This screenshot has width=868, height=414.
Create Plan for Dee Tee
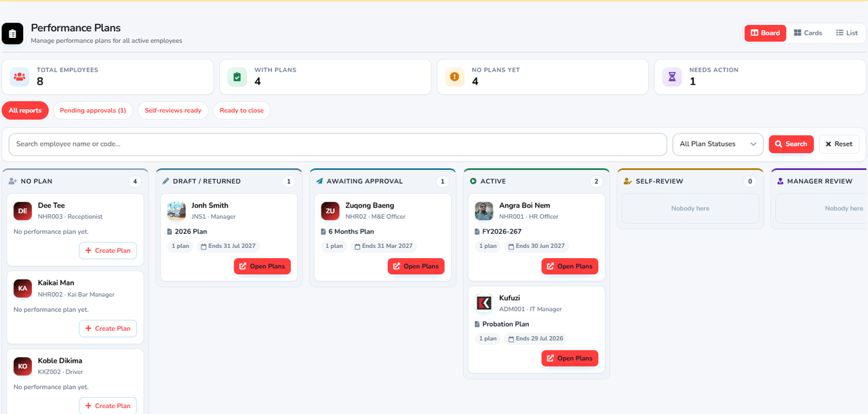[108, 251]
